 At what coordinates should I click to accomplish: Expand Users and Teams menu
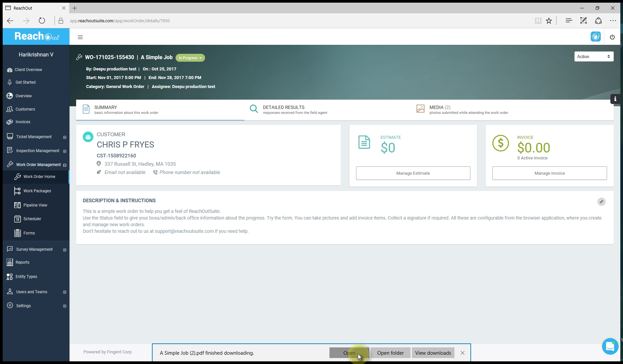[64, 292]
